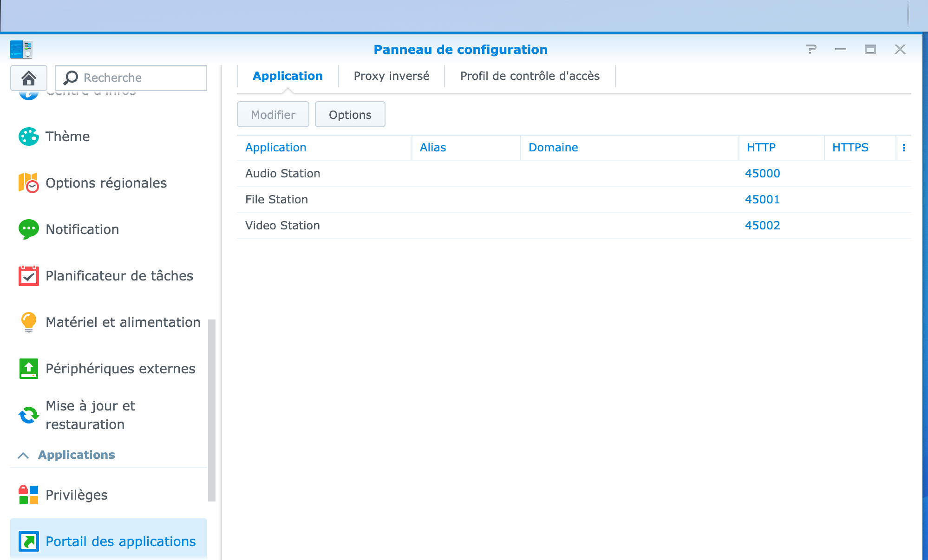The height and width of the screenshot is (560, 928).
Task: Open Privilèges colored squares icon
Action: coord(29,495)
